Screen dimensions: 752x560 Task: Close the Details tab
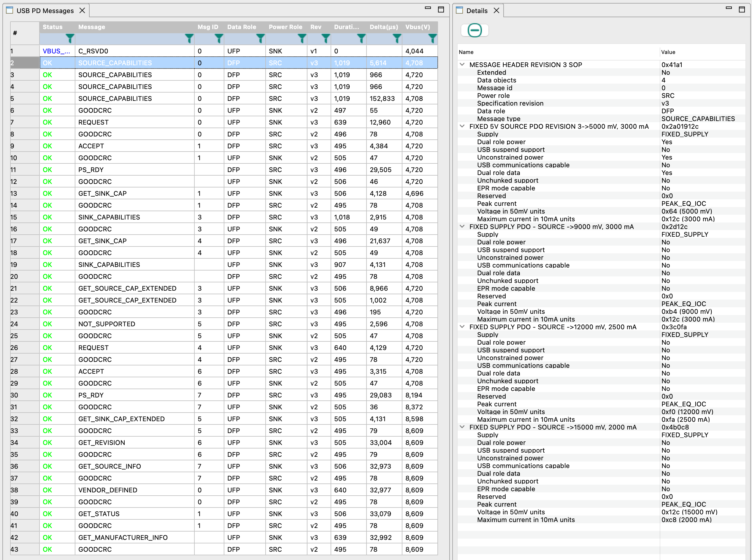(496, 10)
